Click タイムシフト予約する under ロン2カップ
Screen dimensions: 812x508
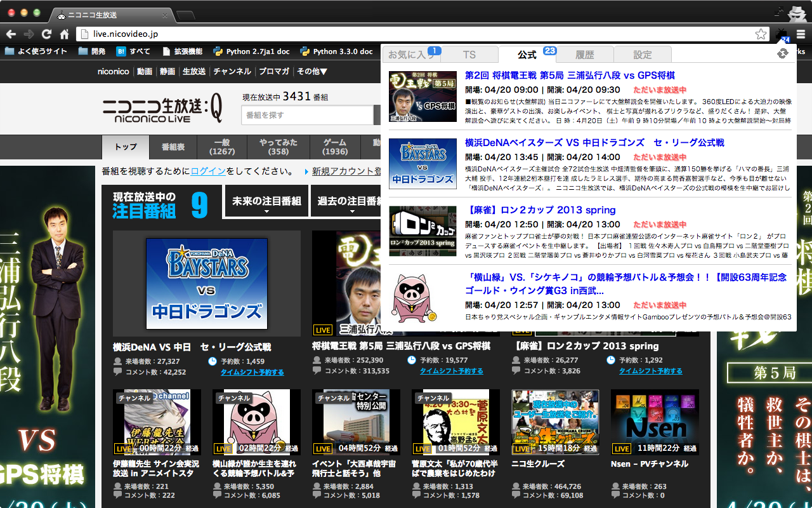650,371
